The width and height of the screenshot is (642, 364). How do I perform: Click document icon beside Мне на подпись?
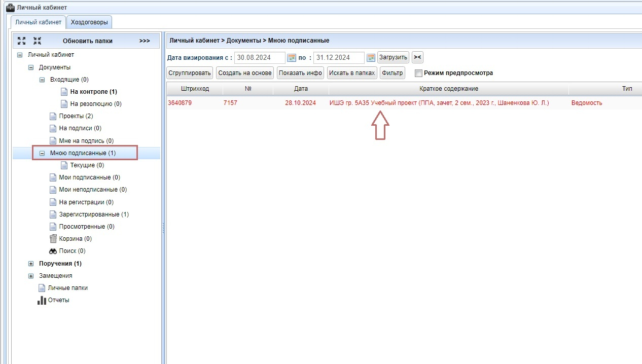[53, 140]
